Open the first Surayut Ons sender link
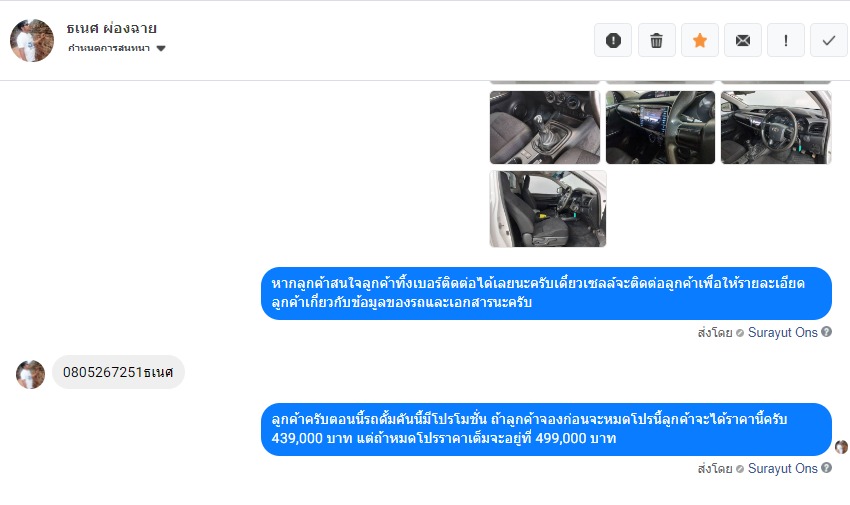The width and height of the screenshot is (850, 505). pyautogui.click(x=782, y=333)
